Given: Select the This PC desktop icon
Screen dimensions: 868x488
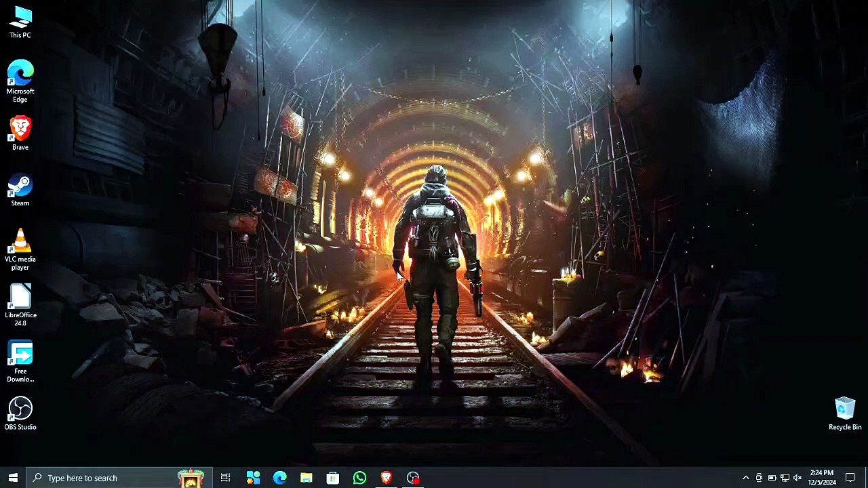Looking at the screenshot, I should pos(20,22).
